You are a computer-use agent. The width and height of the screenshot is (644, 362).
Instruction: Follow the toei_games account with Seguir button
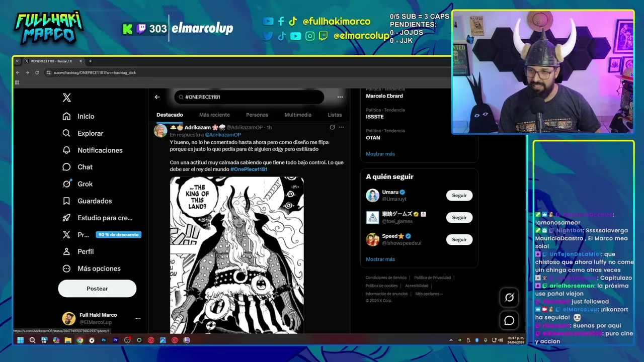(459, 218)
